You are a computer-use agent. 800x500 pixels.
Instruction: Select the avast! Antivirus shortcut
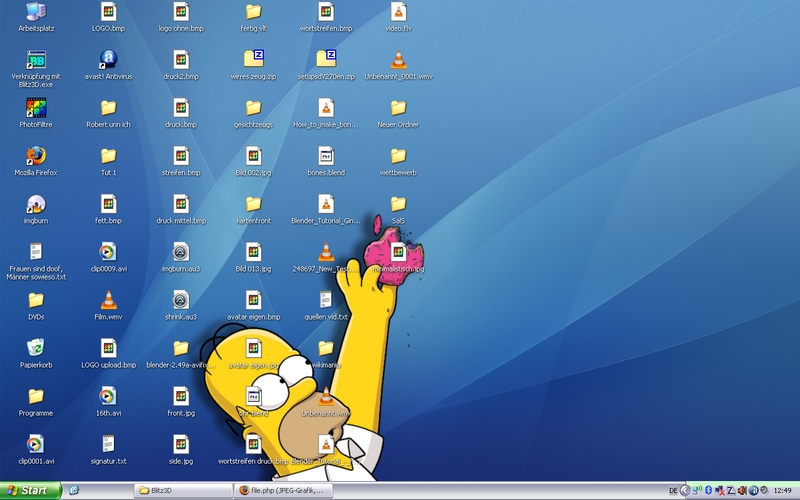[108, 60]
